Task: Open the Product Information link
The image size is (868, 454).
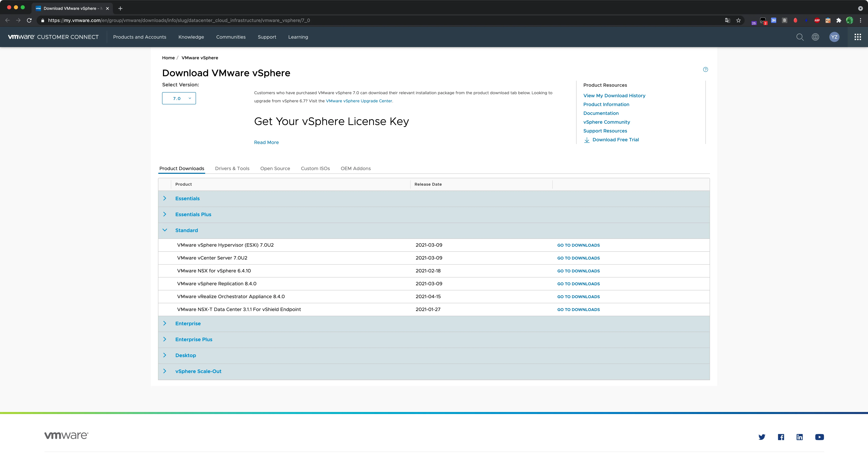Action: click(606, 104)
